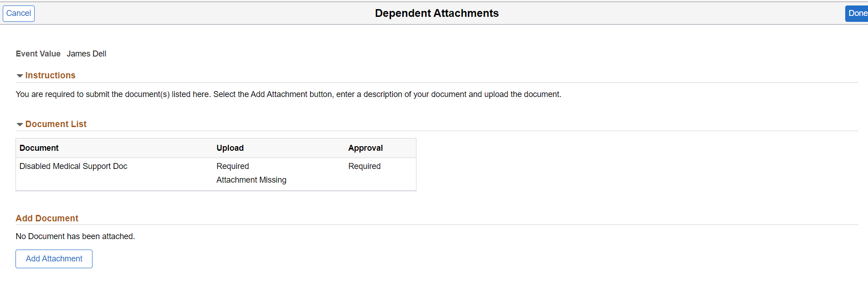This screenshot has width=868, height=286.
Task: Click the Disabled Medical Support Doc row
Action: tap(73, 166)
